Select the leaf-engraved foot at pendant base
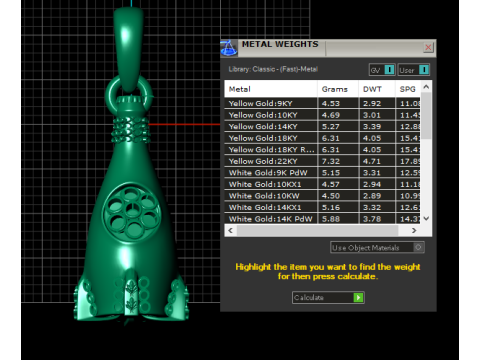The width and height of the screenshot is (480, 360). (x=132, y=293)
